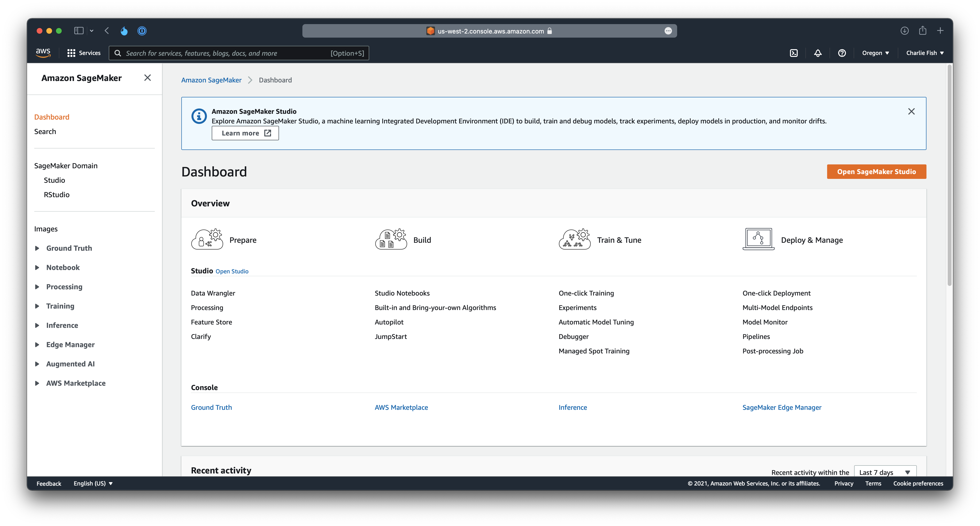Screen dimensions: 980x526
Task: Click the Model Monitor text
Action: (765, 322)
